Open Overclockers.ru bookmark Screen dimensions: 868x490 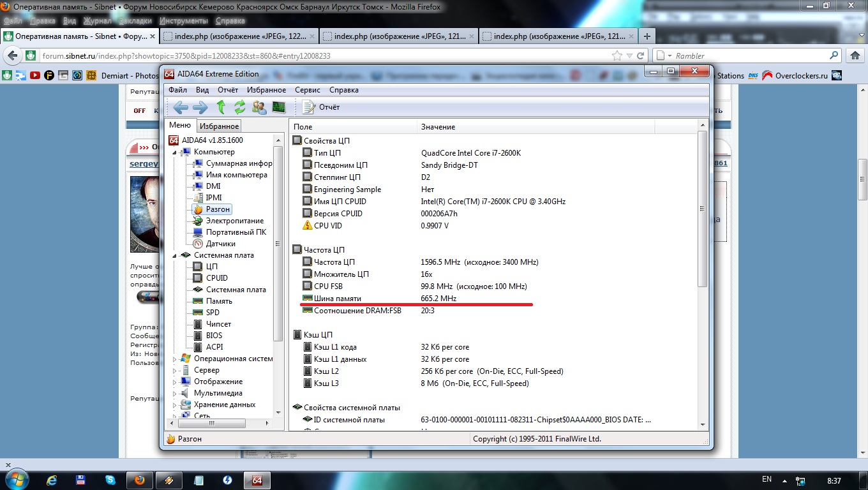point(795,75)
